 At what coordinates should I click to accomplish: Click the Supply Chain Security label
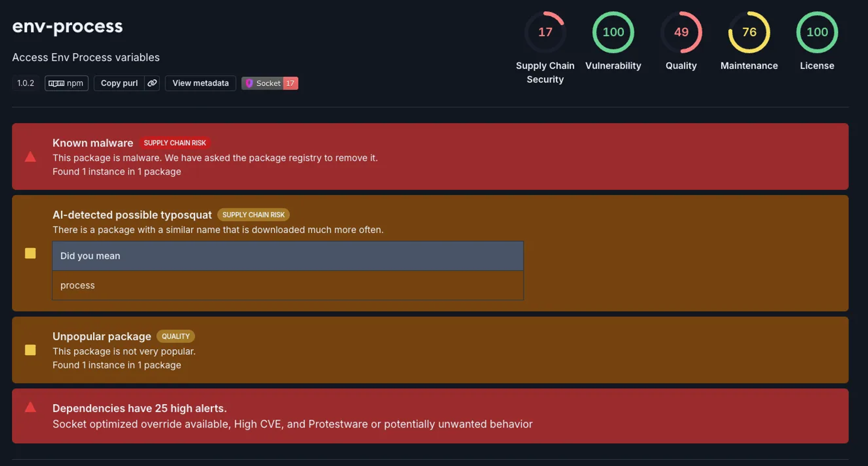point(545,73)
